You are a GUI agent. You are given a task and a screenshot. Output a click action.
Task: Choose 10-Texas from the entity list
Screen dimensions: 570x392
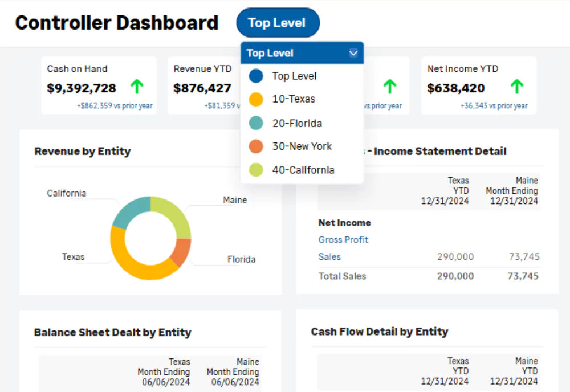click(294, 99)
